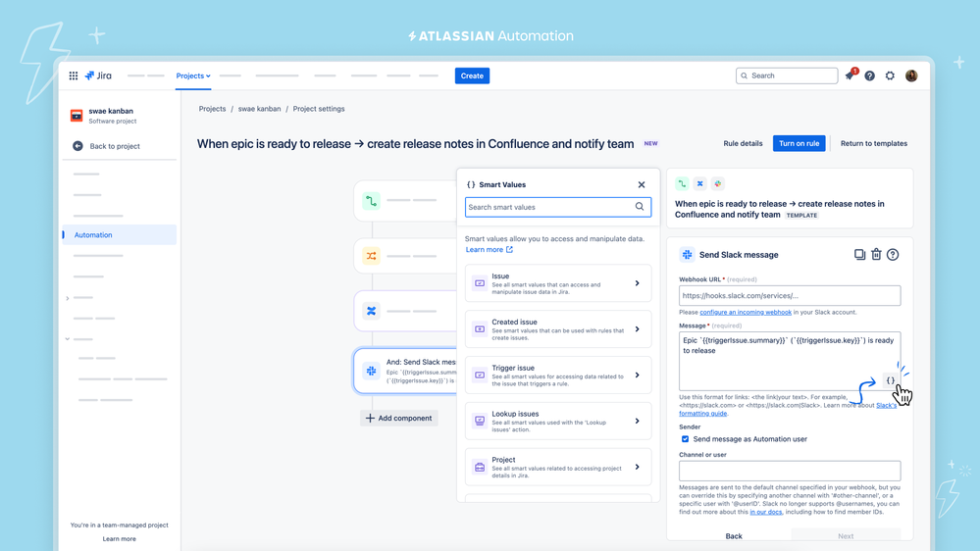Open the Learn more smart values link

coord(490,249)
